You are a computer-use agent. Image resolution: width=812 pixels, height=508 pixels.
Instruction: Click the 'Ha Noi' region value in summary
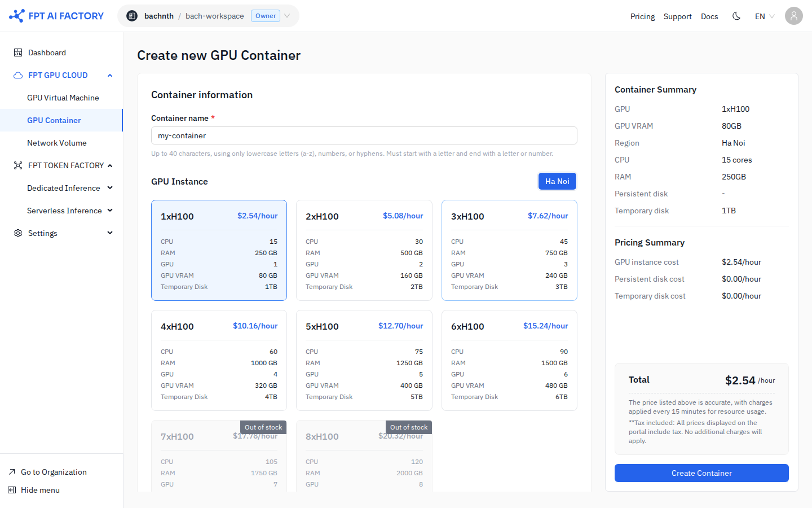click(x=733, y=143)
